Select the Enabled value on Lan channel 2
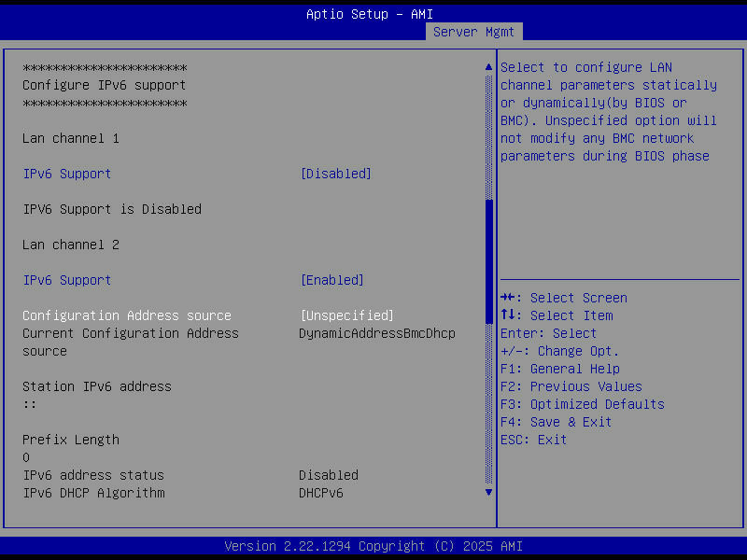This screenshot has width=747, height=560. pyautogui.click(x=332, y=280)
